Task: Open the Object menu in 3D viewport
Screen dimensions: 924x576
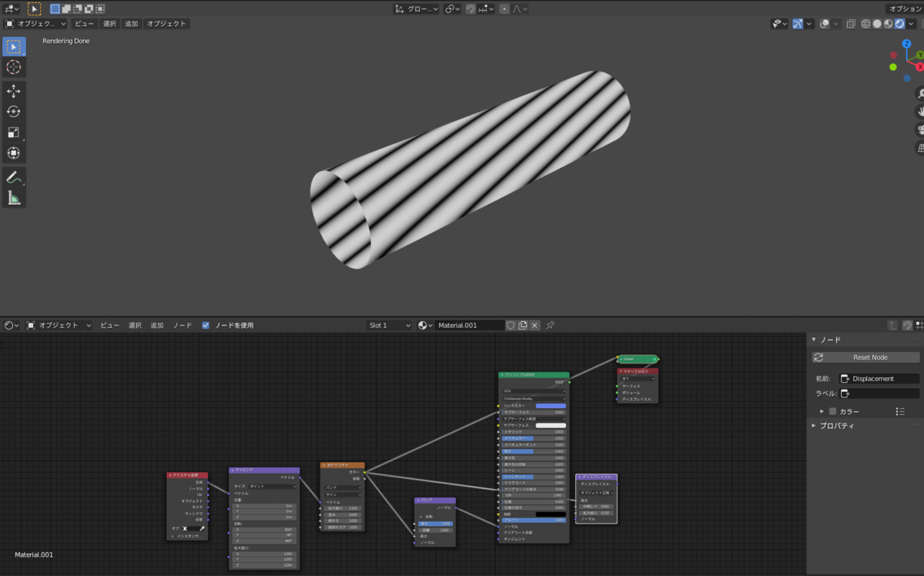Action: tap(166, 24)
